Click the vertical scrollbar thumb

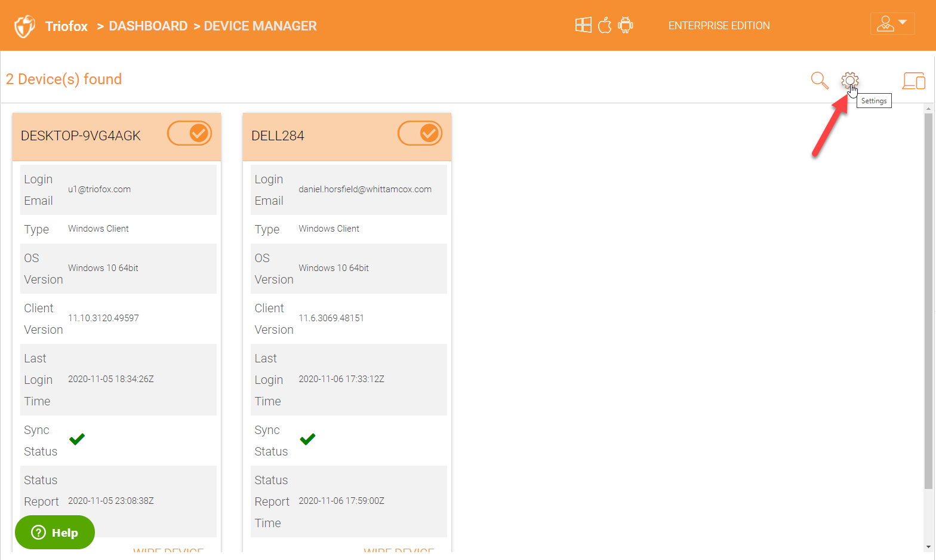pos(928,301)
